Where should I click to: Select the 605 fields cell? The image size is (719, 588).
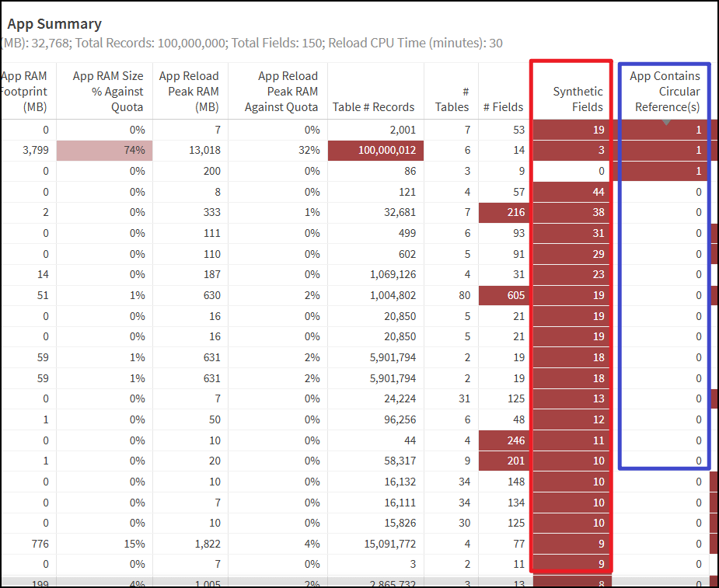pyautogui.click(x=504, y=295)
